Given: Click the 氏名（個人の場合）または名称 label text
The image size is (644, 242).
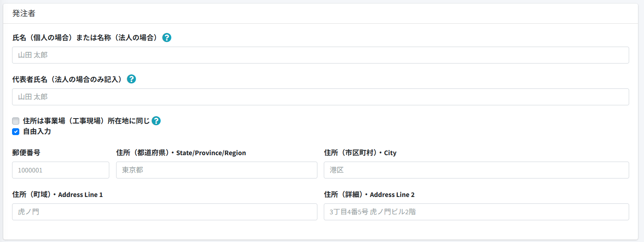Looking at the screenshot, I should coord(85,37).
